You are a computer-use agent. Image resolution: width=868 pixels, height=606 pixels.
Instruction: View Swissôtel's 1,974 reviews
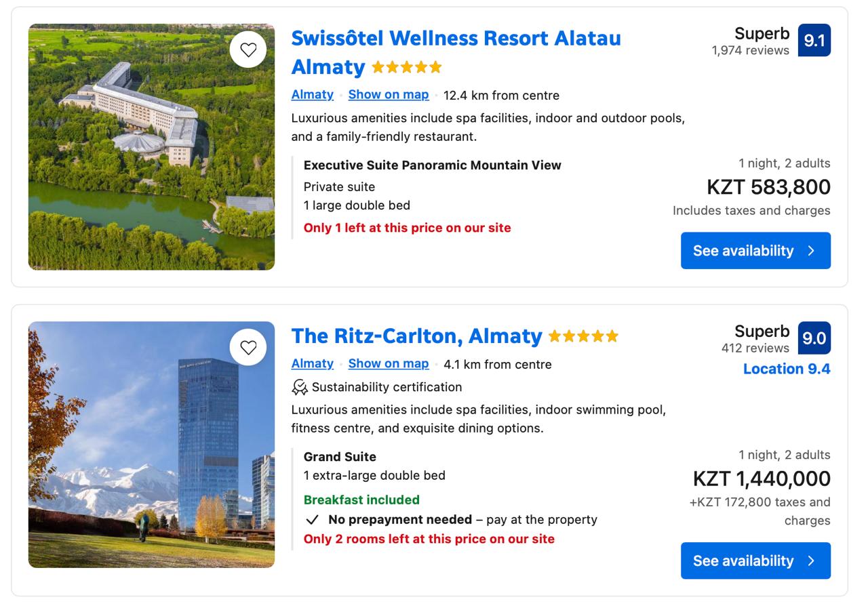750,51
